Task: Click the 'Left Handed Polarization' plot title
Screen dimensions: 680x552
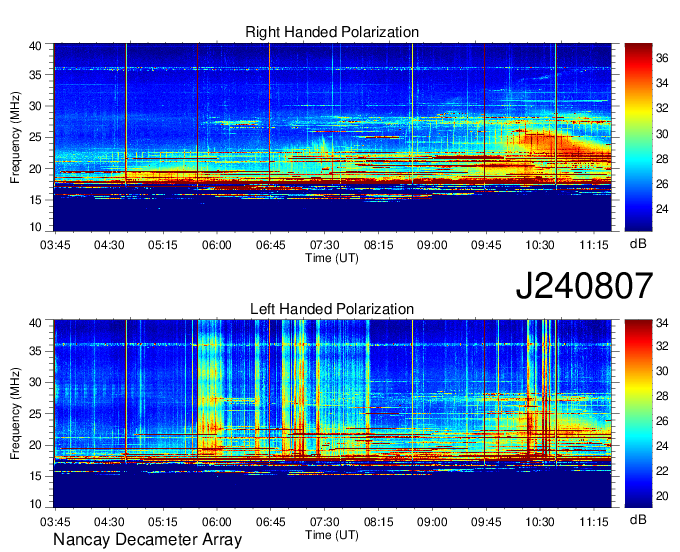Action: pyautogui.click(x=332, y=309)
